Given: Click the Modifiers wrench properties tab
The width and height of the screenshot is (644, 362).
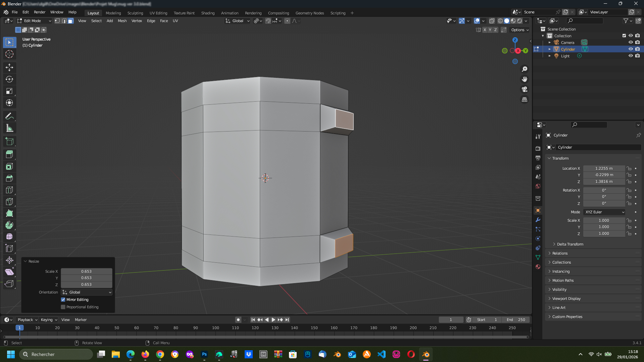Looking at the screenshot, I should (x=538, y=220).
